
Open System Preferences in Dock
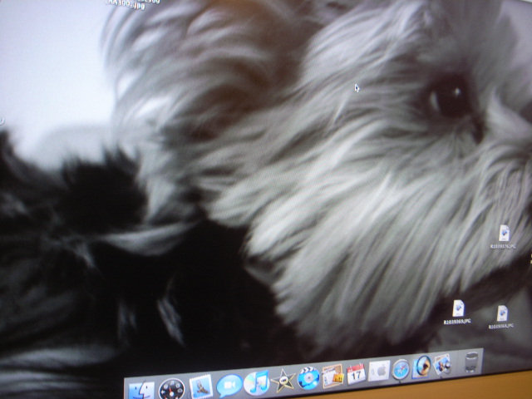(379, 372)
